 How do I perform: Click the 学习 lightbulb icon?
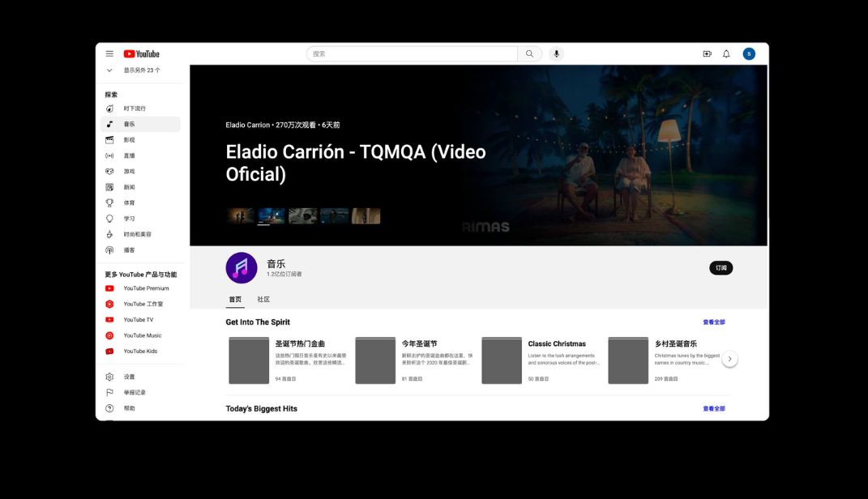[109, 219]
